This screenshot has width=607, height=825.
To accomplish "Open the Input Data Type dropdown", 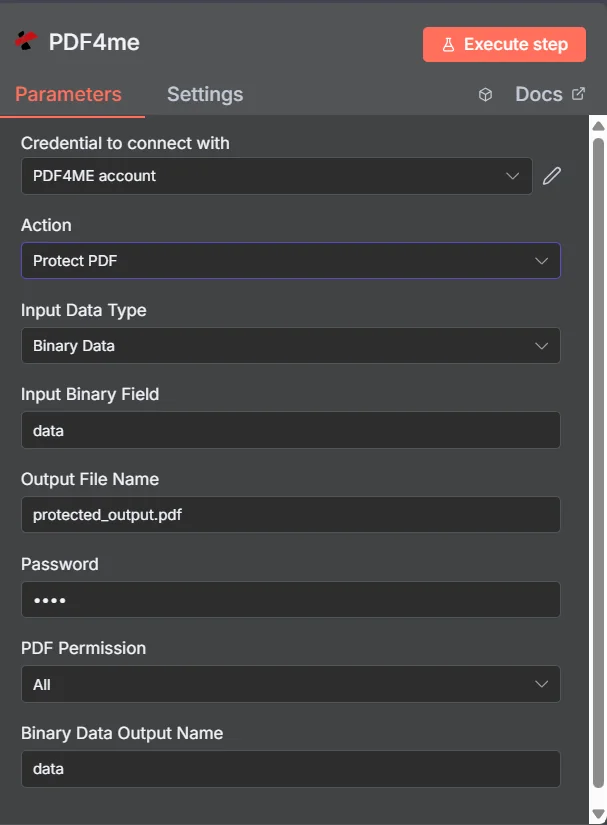I will click(x=291, y=346).
